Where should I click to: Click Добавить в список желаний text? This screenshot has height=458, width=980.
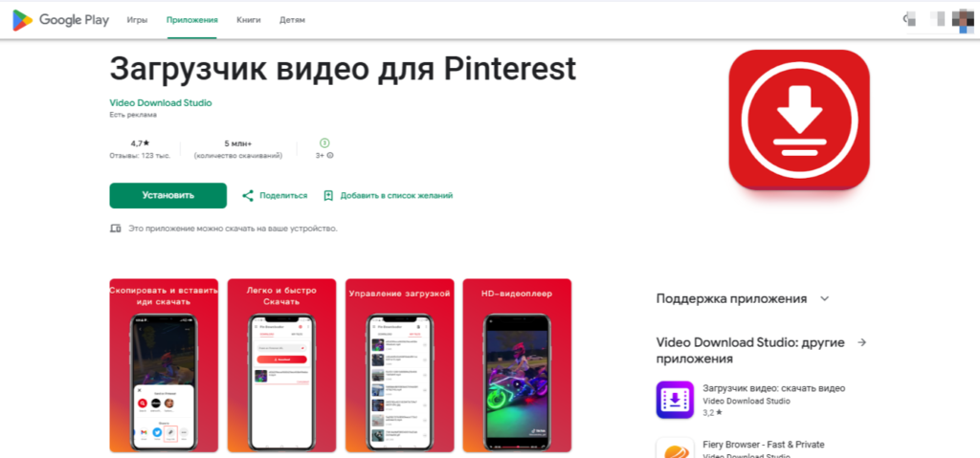pos(396,196)
